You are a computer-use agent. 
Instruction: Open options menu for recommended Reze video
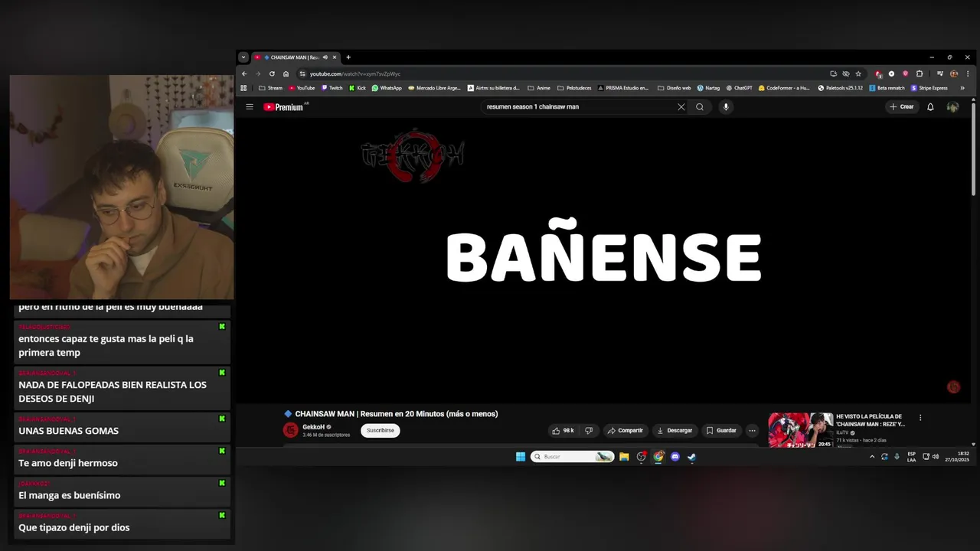click(x=920, y=418)
